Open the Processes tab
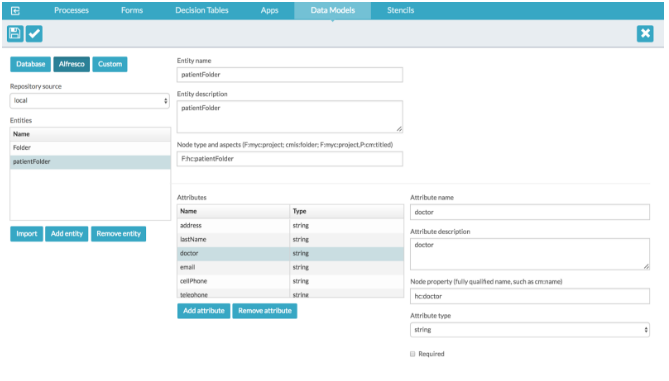The height and width of the screenshot is (381, 669). [x=71, y=10]
